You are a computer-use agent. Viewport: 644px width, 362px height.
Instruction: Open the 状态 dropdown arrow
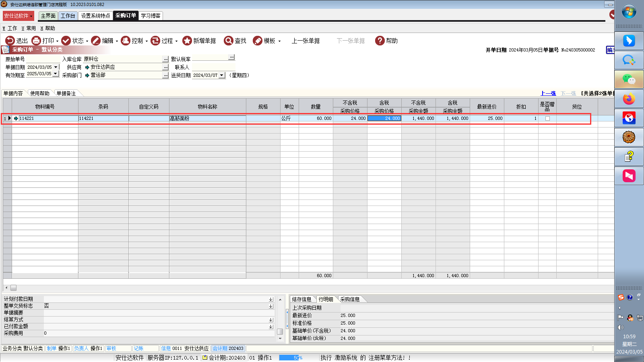click(87, 41)
